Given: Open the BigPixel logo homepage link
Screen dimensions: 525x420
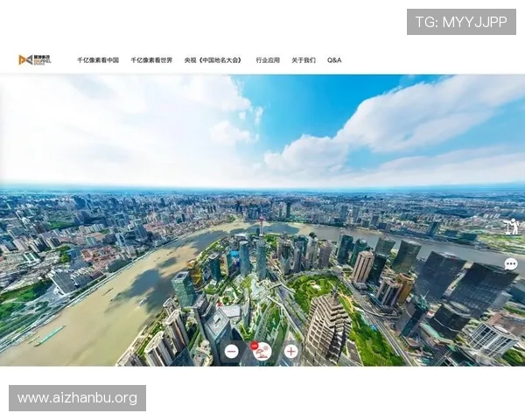Looking at the screenshot, I should pos(35,60).
